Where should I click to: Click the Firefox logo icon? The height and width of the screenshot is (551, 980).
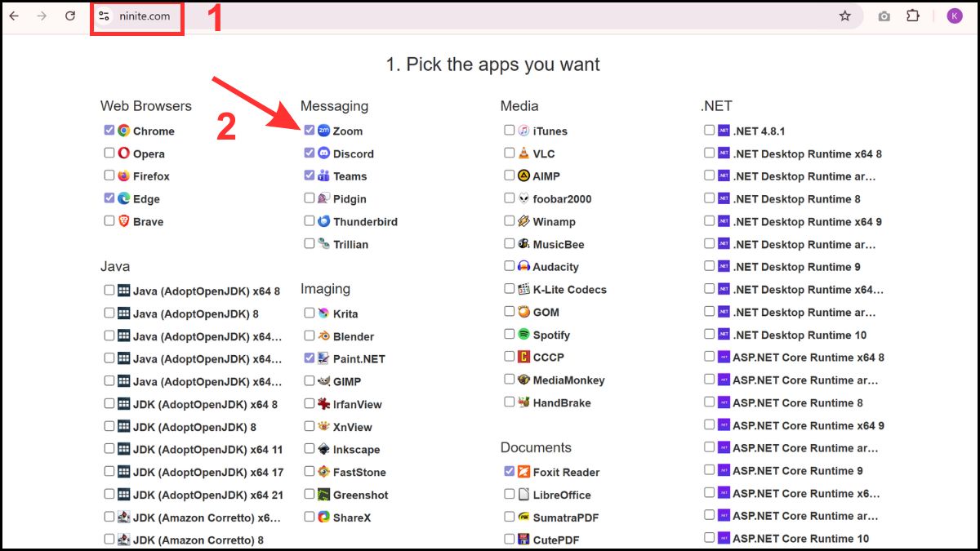(x=124, y=176)
